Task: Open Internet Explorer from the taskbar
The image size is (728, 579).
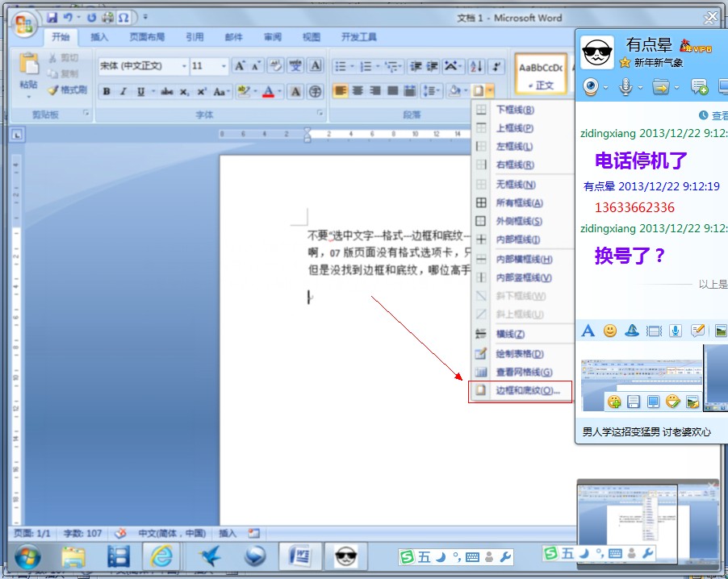Action: (x=161, y=556)
